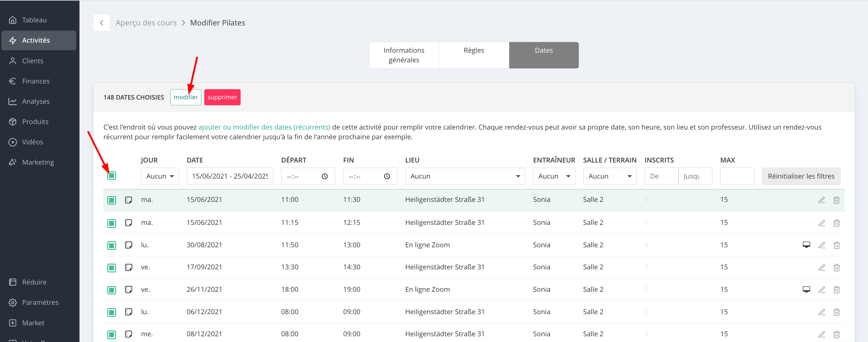Click the edit pencil for the 30/08/2021 row
This screenshot has width=868, height=342.
click(x=821, y=245)
